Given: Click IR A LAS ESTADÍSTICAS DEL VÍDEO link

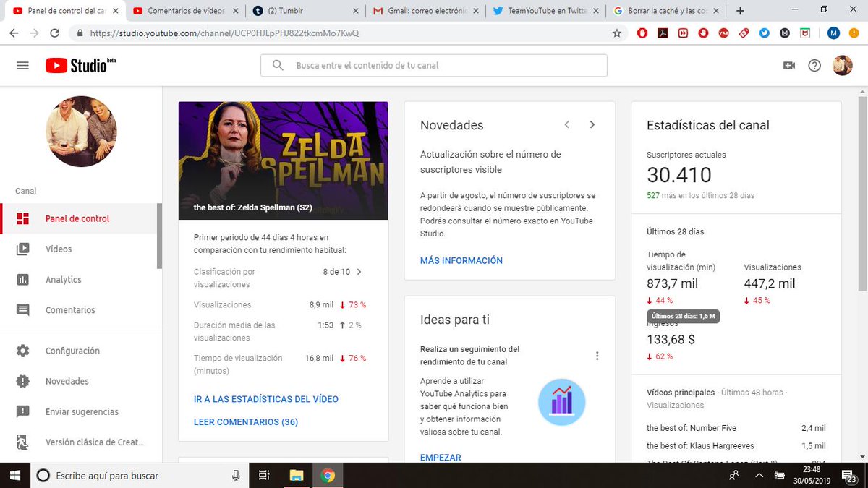Looking at the screenshot, I should 266,399.
